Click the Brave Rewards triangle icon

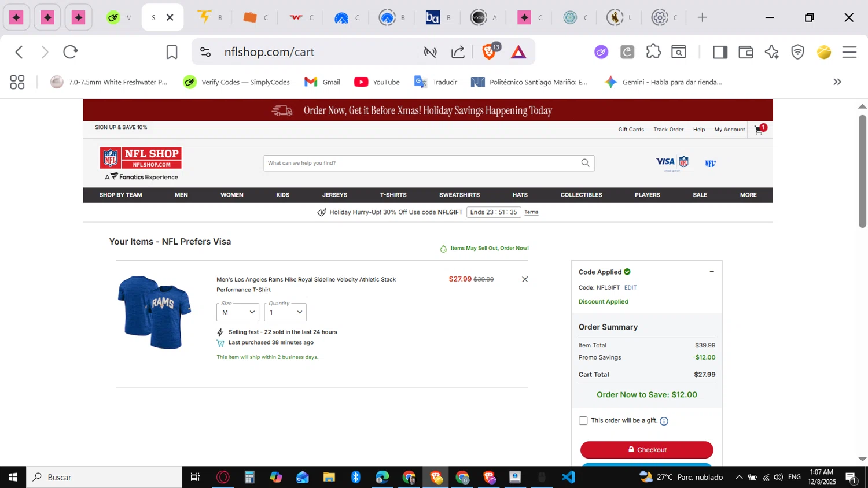[x=518, y=52]
